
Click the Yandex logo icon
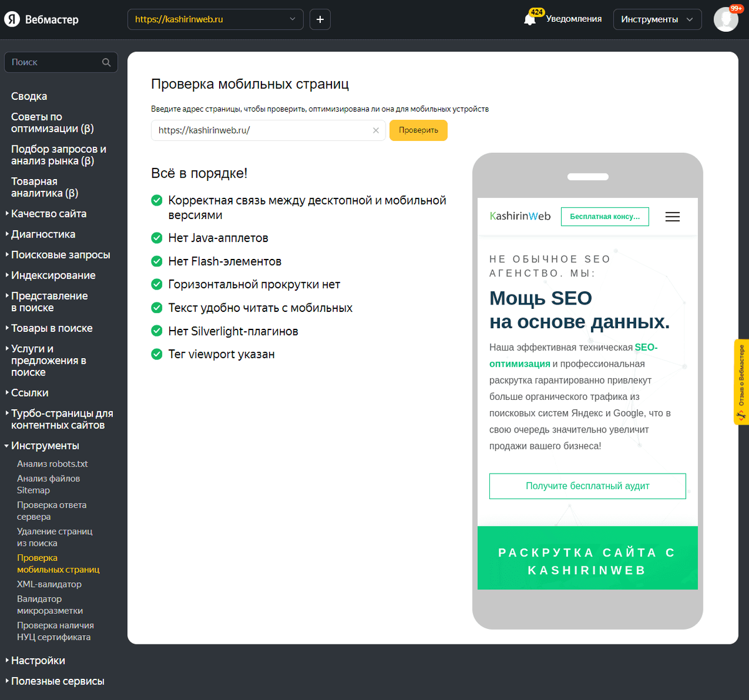coord(12,19)
